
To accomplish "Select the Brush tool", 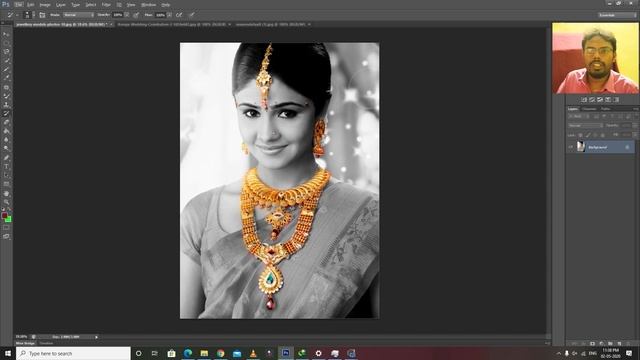I will pos(6,96).
